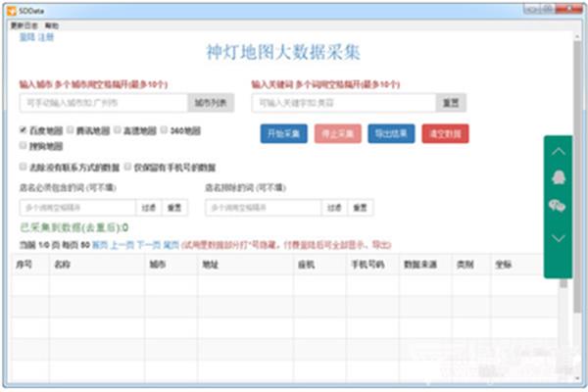The height and width of the screenshot is (392, 588).
Task: Open the 更新日志 menu
Action: pyautogui.click(x=24, y=25)
